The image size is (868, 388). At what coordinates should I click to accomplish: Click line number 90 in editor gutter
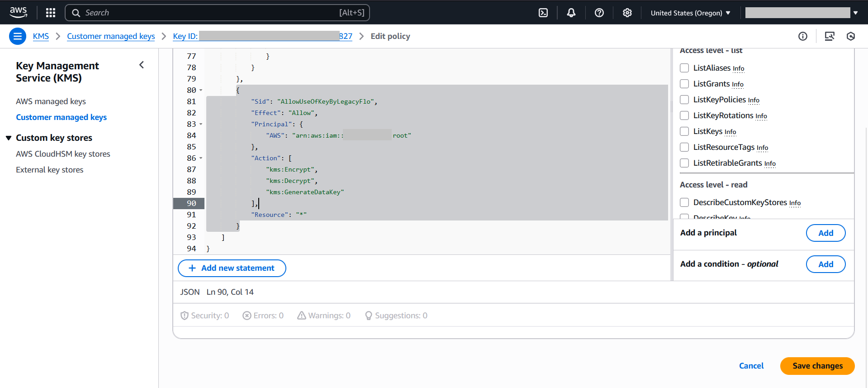click(x=191, y=203)
